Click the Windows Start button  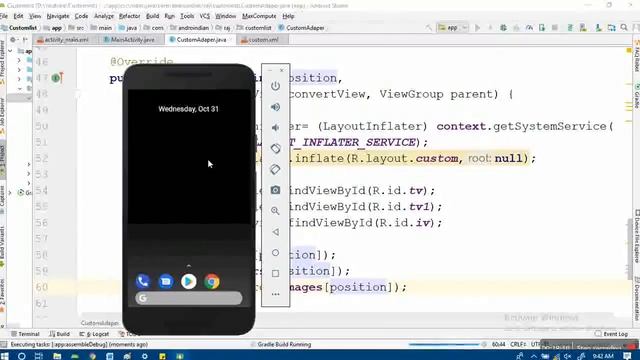[4, 356]
